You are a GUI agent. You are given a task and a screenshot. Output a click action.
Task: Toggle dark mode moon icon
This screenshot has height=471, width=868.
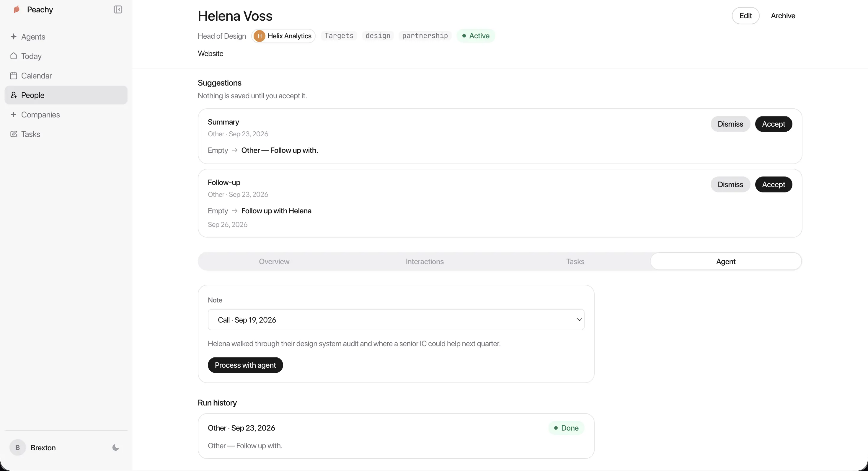point(115,447)
